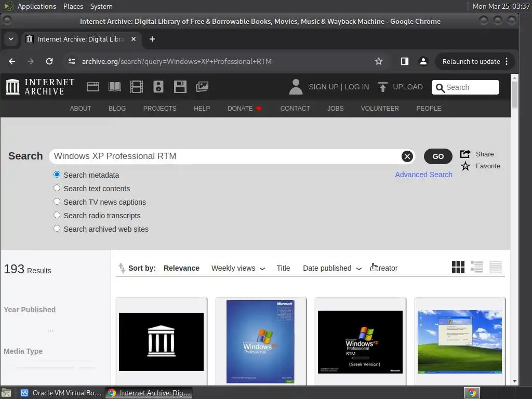Sort results by Creator

pyautogui.click(x=384, y=268)
